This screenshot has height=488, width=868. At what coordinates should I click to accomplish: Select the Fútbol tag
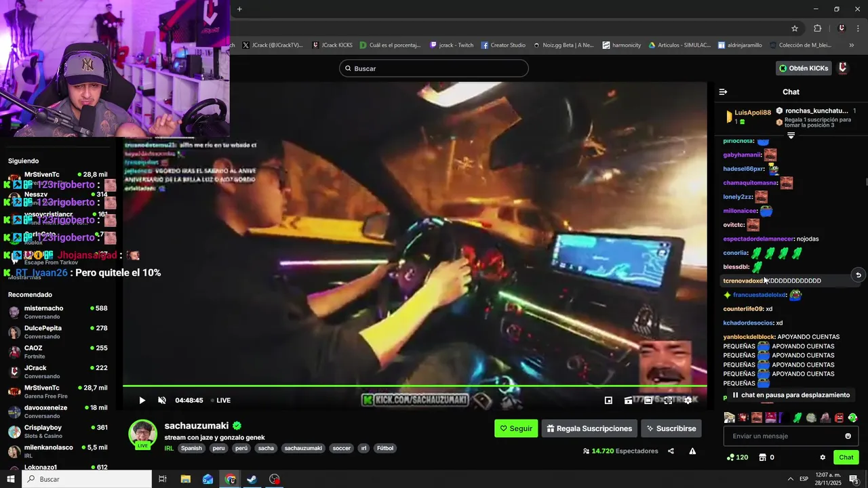385,449
